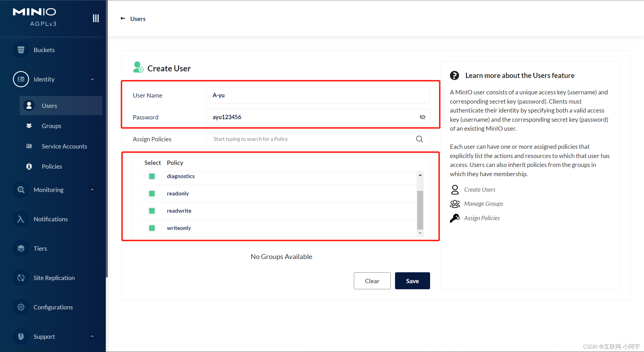Screen dimensions: 644x352
Task: Open Tiers via its layers icon
Action: [x=21, y=248]
